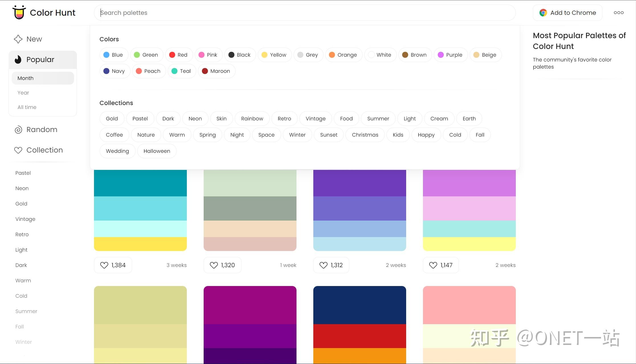Click the Popular flame icon
Screen dimensions: 636x364
pyautogui.click(x=18, y=59)
